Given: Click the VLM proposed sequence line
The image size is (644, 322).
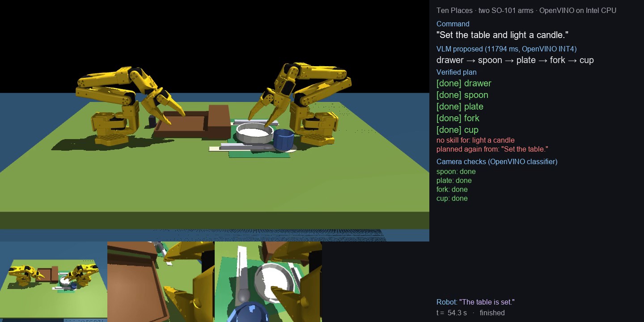Looking at the screenshot, I should click(x=515, y=60).
